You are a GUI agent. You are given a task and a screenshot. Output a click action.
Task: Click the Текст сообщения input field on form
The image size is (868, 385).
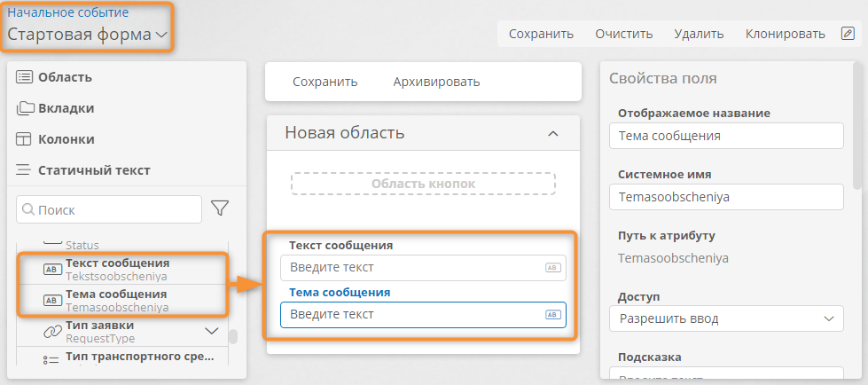click(x=423, y=268)
